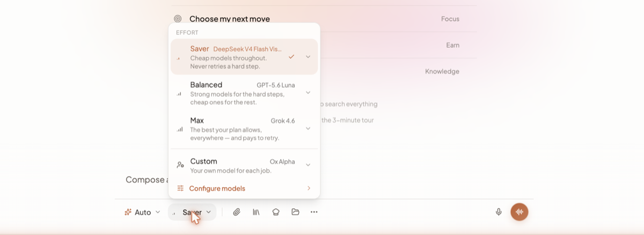Image resolution: width=644 pixels, height=235 pixels.
Task: Click the Knowledge label
Action: (442, 72)
